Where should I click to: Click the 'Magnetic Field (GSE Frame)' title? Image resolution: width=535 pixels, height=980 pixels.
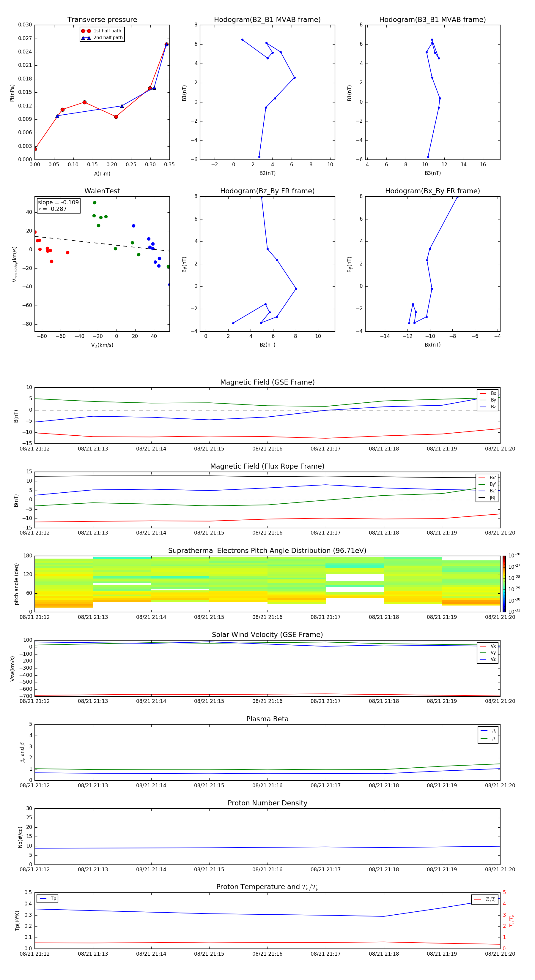point(267,382)
